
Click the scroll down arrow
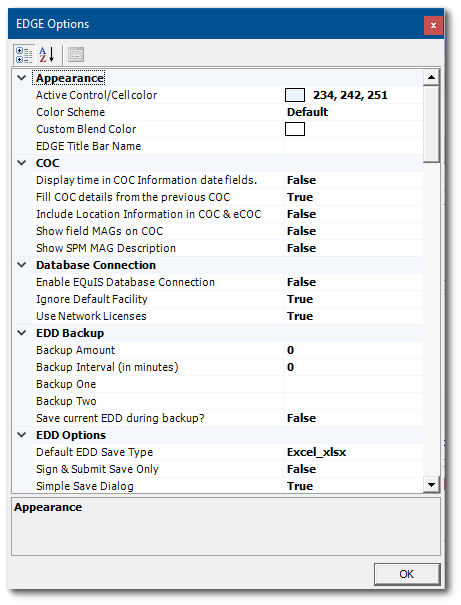coord(431,485)
